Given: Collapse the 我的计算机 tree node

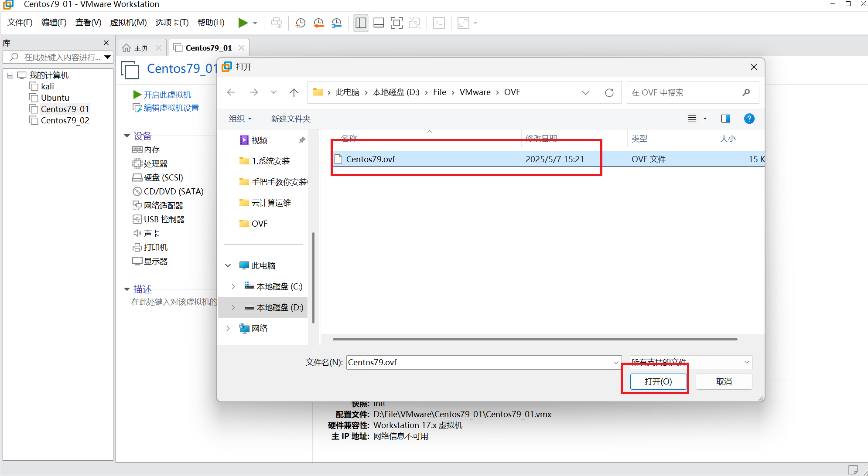Looking at the screenshot, I should tap(10, 75).
